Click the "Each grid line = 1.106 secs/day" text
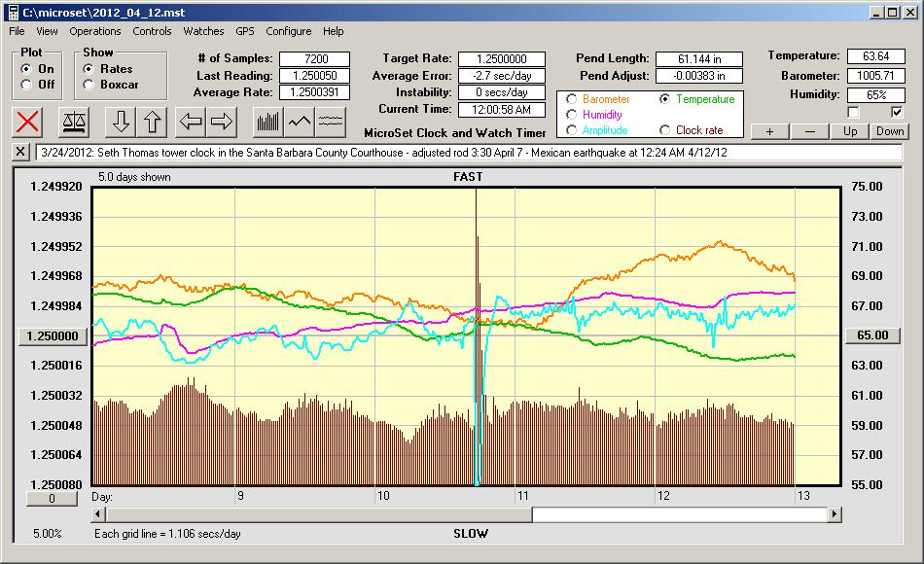 [167, 534]
